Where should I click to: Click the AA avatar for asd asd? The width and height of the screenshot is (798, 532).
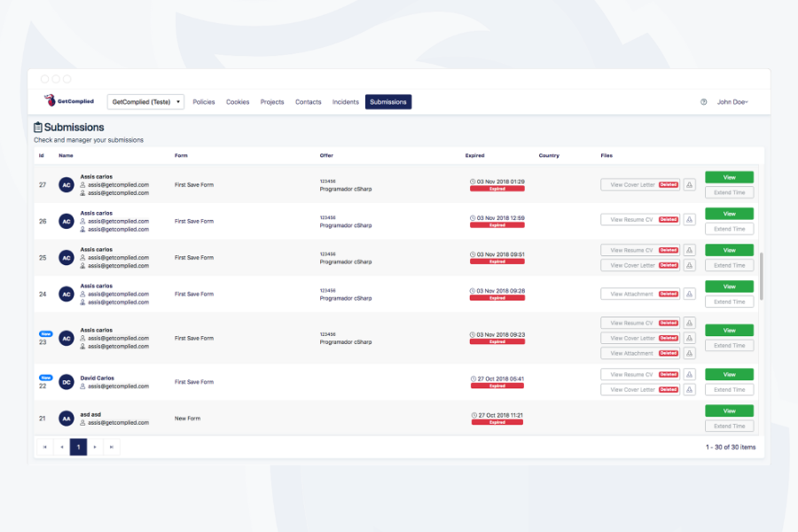[66, 418]
